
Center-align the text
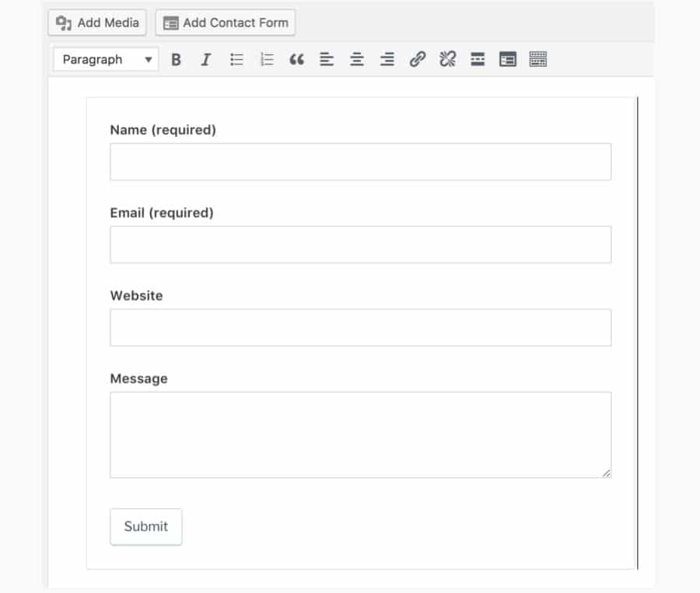[x=356, y=59]
